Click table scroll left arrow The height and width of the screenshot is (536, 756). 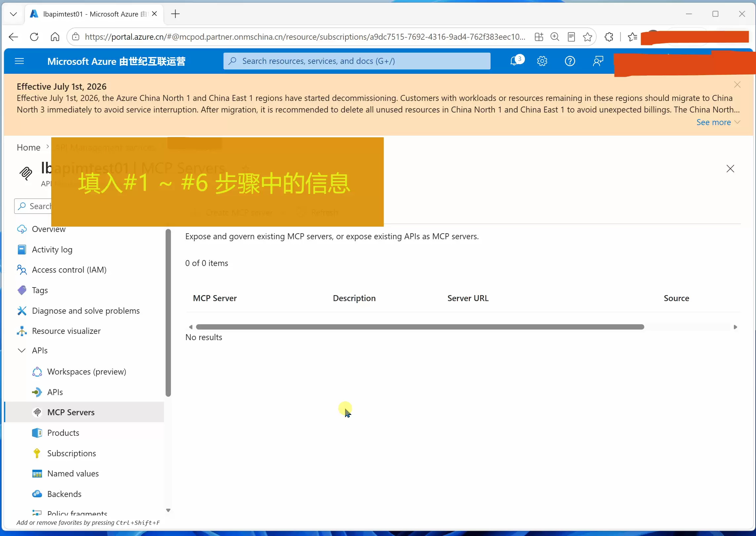pyautogui.click(x=190, y=327)
